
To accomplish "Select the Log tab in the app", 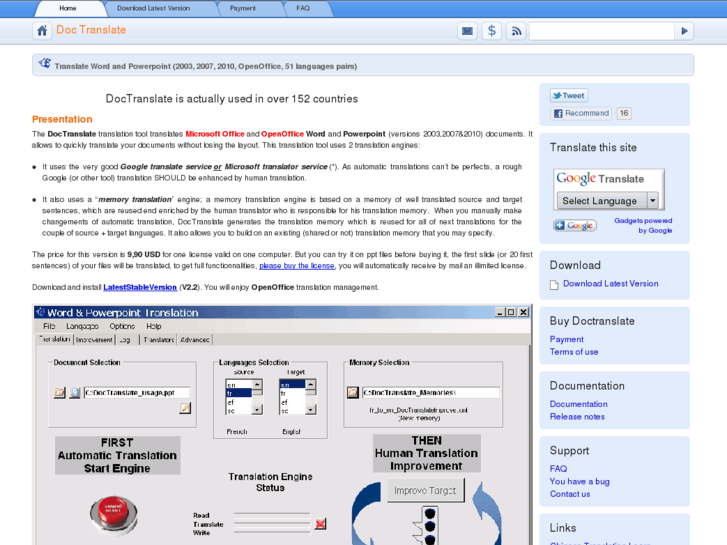I will (x=125, y=340).
